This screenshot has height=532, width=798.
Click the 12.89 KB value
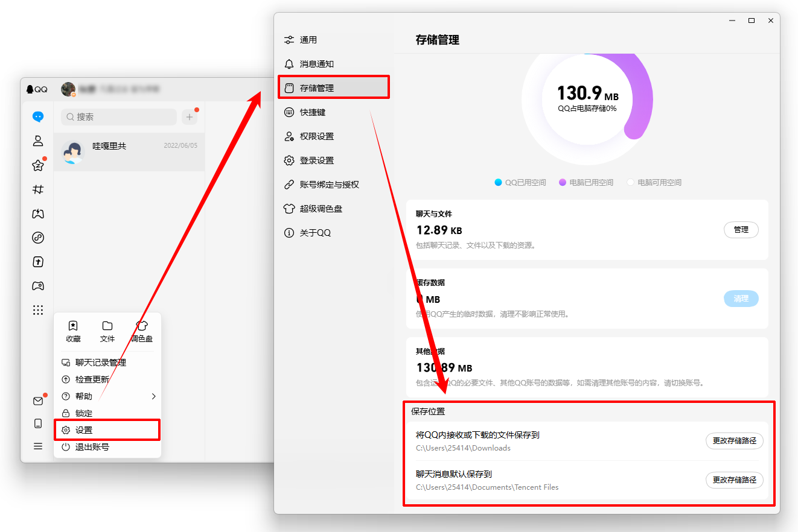(x=439, y=230)
